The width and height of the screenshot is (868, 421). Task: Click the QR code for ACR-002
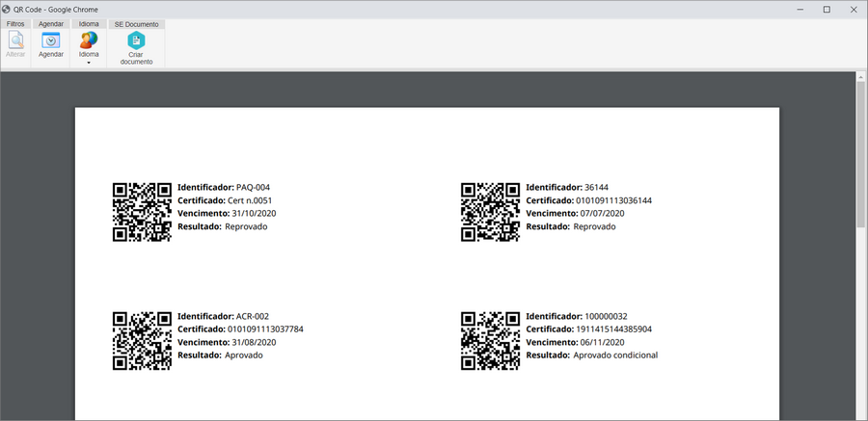[x=143, y=341]
